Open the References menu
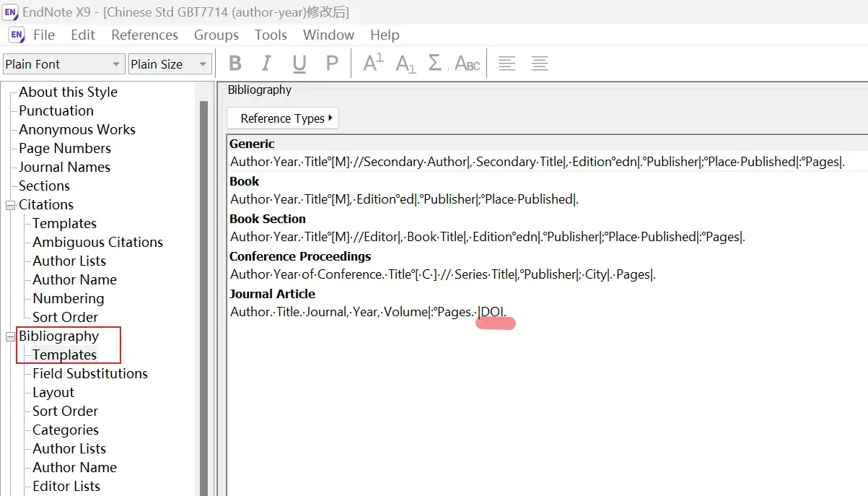The image size is (868, 496). tap(144, 35)
